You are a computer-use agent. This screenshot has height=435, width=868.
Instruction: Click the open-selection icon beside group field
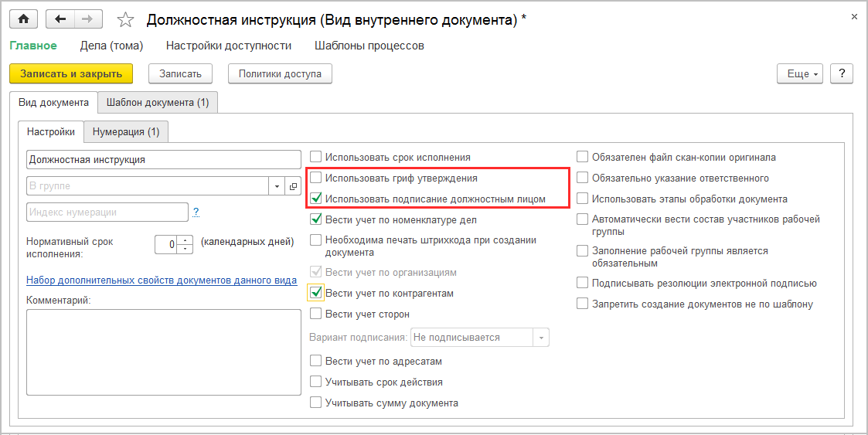click(293, 186)
